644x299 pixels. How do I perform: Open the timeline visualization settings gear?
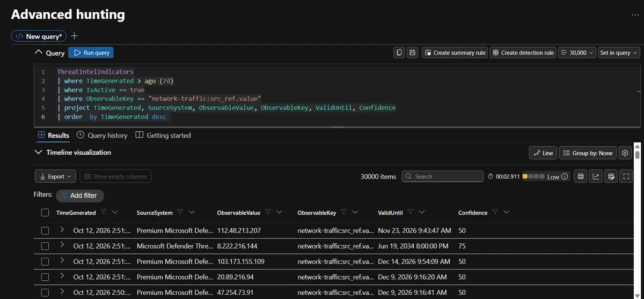coord(625,153)
